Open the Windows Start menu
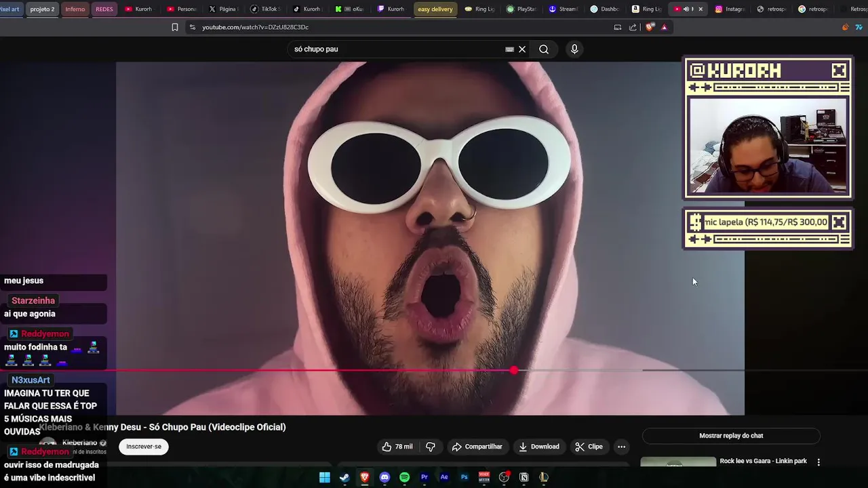This screenshot has width=868, height=488. point(325,477)
